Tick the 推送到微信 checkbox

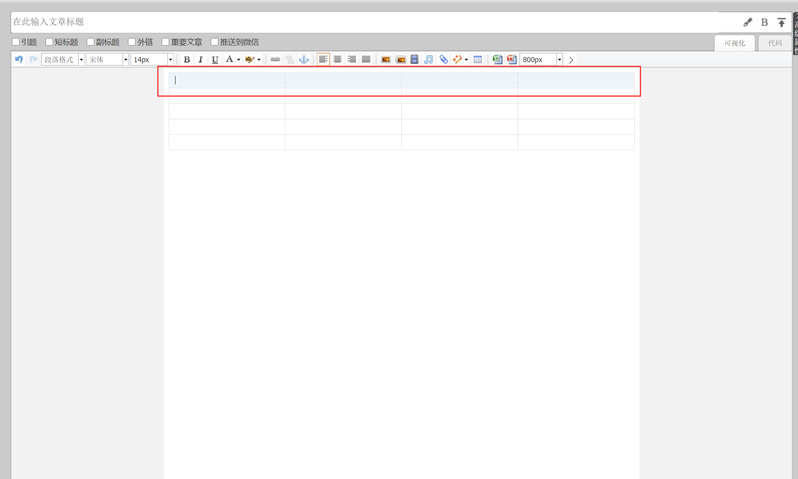point(214,42)
